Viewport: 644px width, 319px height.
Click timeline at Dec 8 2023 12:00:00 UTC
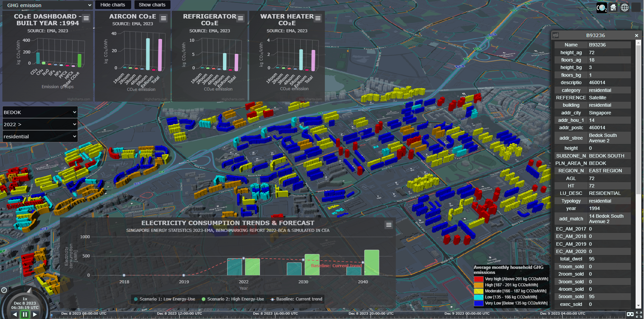pos(180,314)
